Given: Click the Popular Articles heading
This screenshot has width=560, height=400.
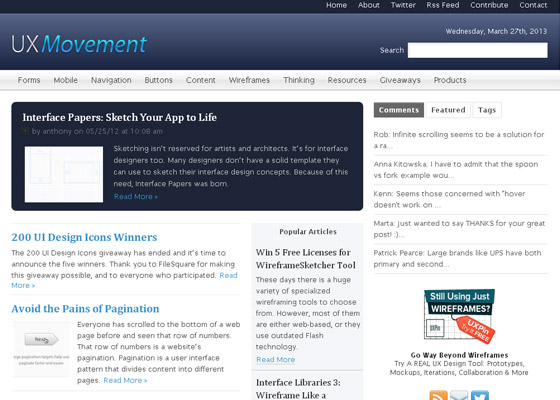Looking at the screenshot, I should coord(308,231).
